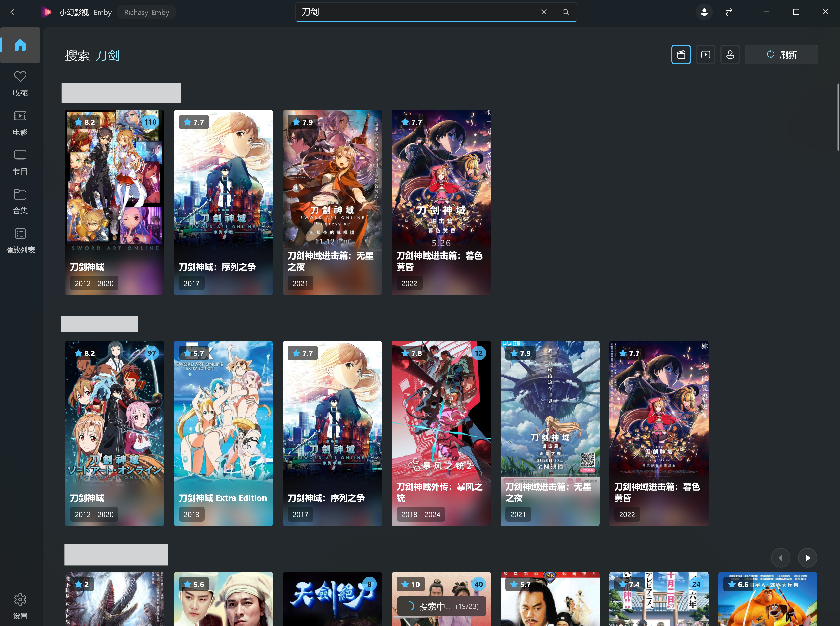Toggle people results filter button
840x626 pixels.
coord(730,54)
